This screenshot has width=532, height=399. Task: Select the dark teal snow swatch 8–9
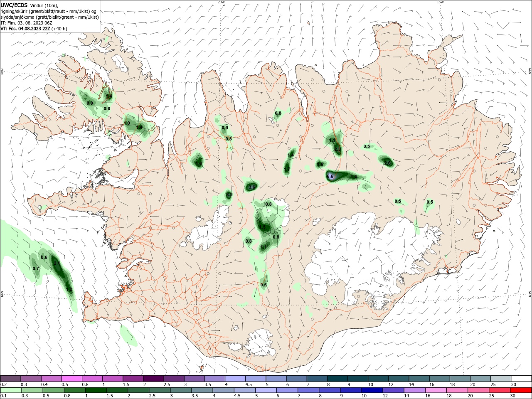point(337,379)
